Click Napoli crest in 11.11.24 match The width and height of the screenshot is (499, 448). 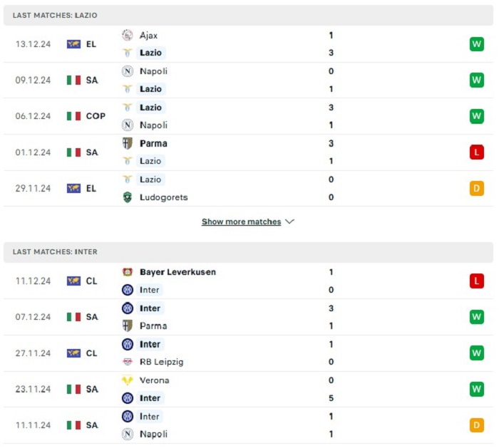coord(128,434)
